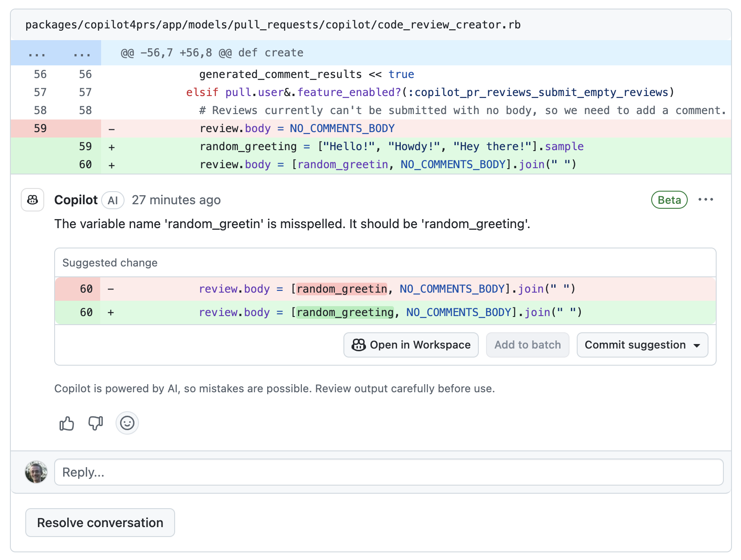Click the AI label next to Copilot
Viewport: 741px width, 560px height.
pyautogui.click(x=112, y=200)
